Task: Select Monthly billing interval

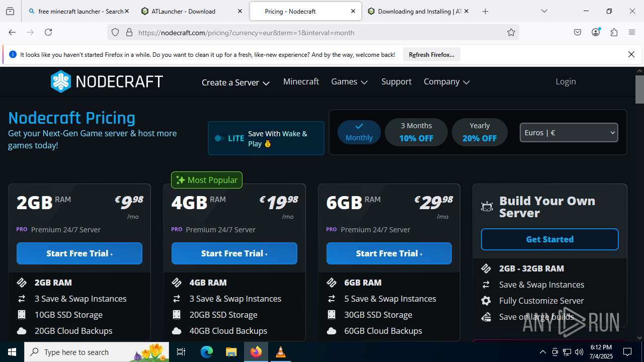Action: 359,132
